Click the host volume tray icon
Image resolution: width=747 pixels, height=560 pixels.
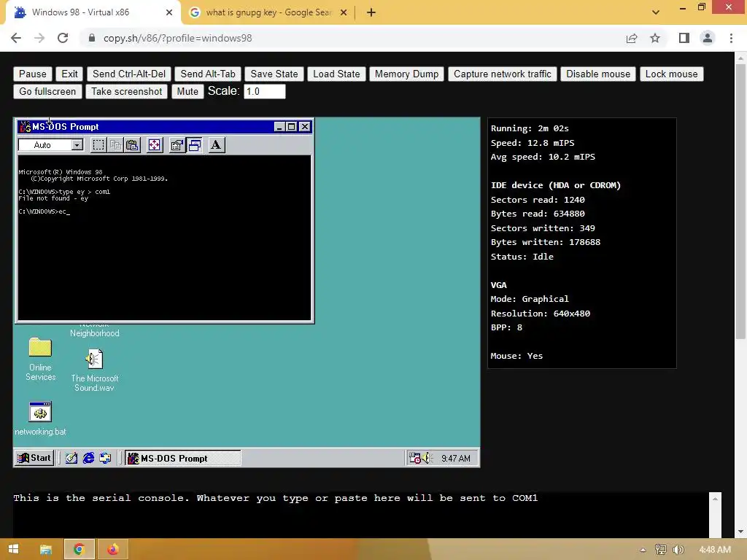tap(678, 550)
